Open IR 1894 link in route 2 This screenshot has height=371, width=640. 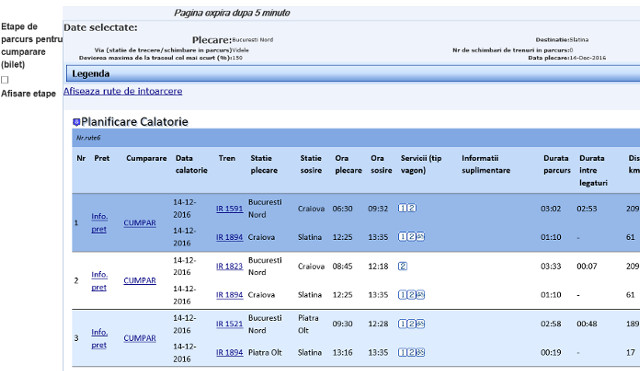pos(229,295)
